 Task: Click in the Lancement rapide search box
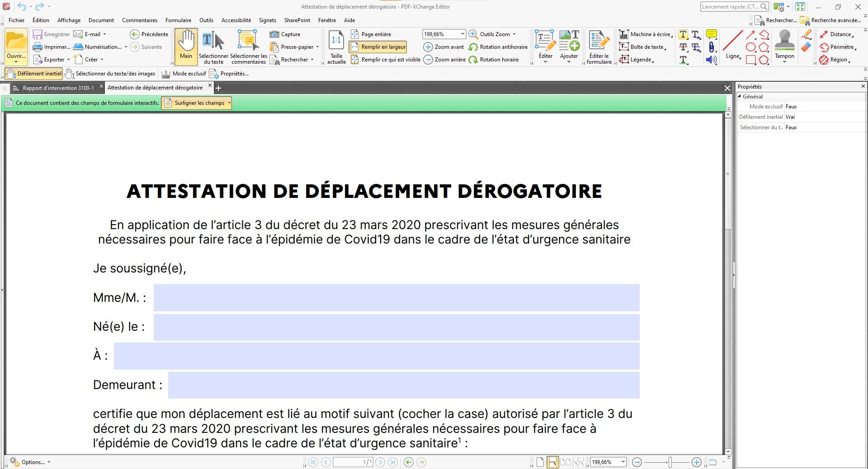pos(735,7)
